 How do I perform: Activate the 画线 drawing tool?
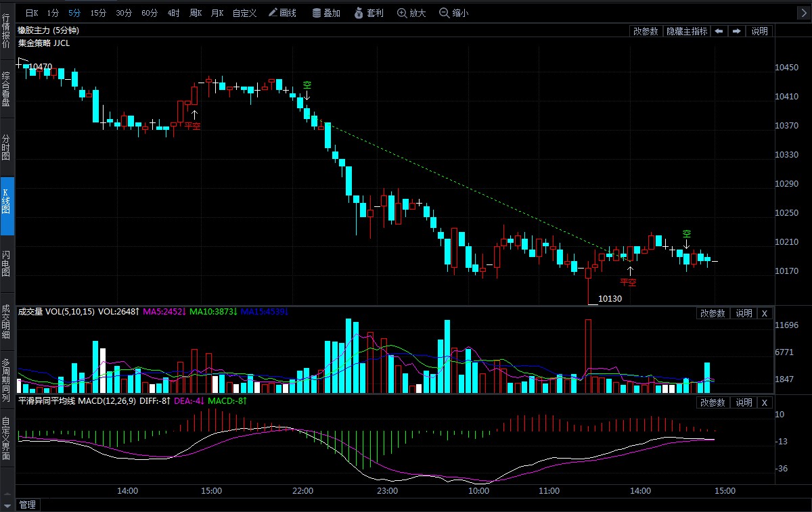(x=283, y=13)
